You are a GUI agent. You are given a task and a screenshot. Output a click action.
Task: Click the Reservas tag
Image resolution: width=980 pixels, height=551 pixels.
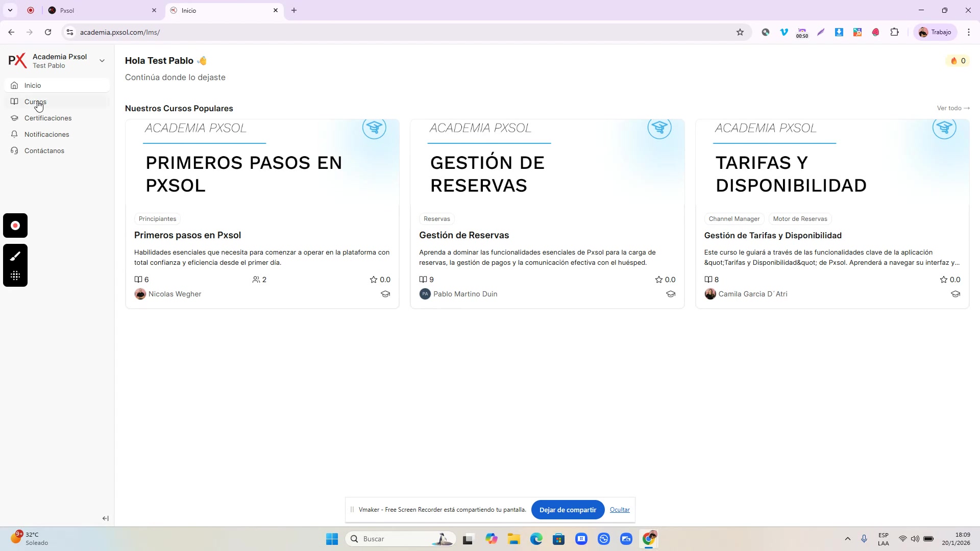437,219
